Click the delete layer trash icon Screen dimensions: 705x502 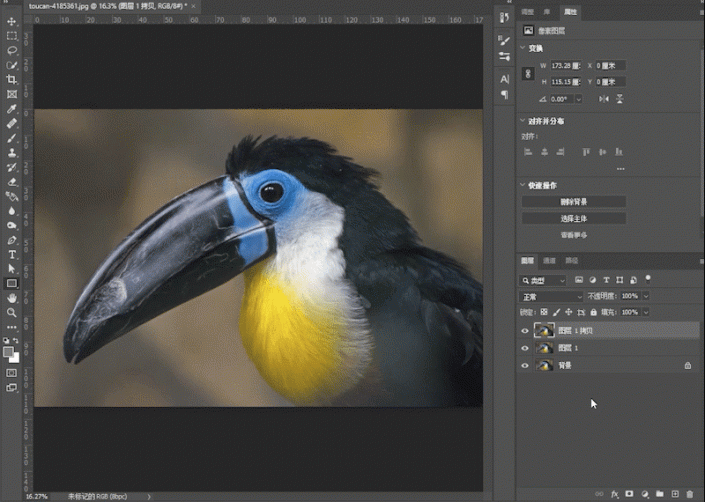coord(690,494)
